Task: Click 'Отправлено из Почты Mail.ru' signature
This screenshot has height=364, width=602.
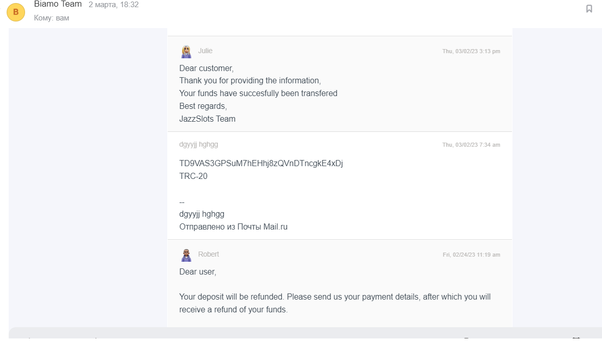Action: (233, 226)
